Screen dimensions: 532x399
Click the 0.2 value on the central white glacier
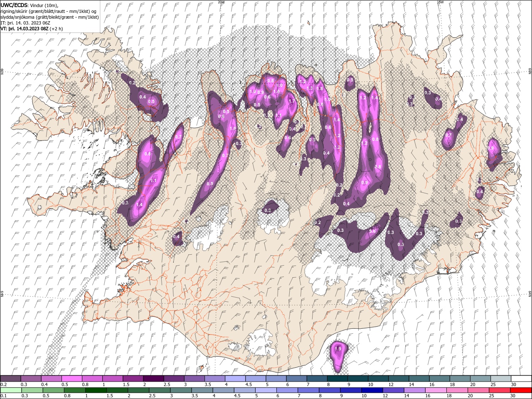click(268, 210)
